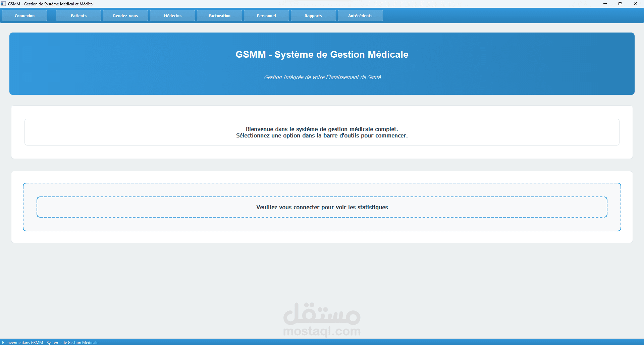
Task: Close the GSMM window
Action: (x=636, y=4)
